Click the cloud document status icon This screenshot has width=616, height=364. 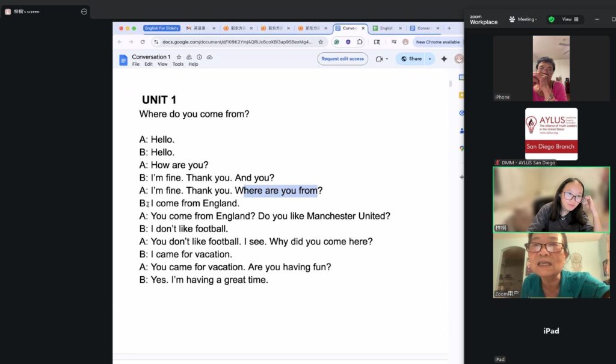pos(209,57)
